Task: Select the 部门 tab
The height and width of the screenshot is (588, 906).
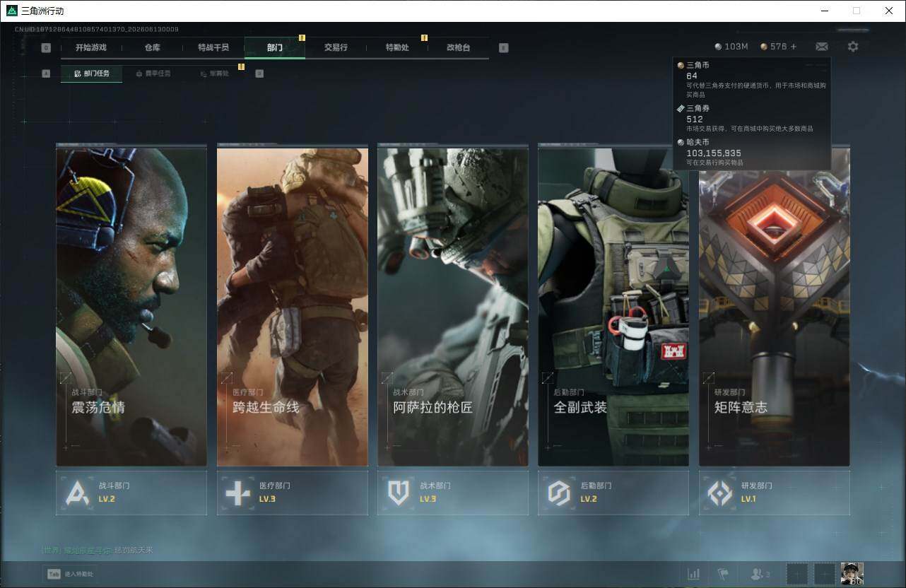Action: pos(275,47)
